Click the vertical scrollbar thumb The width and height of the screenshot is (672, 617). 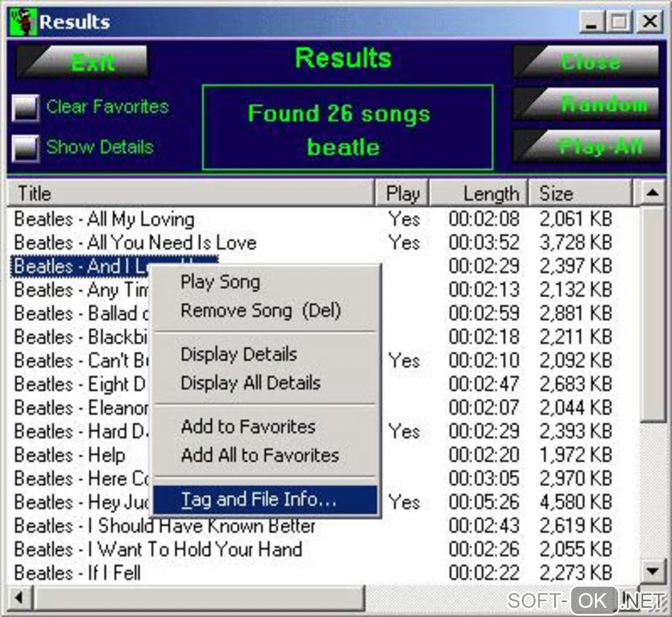tap(652, 314)
